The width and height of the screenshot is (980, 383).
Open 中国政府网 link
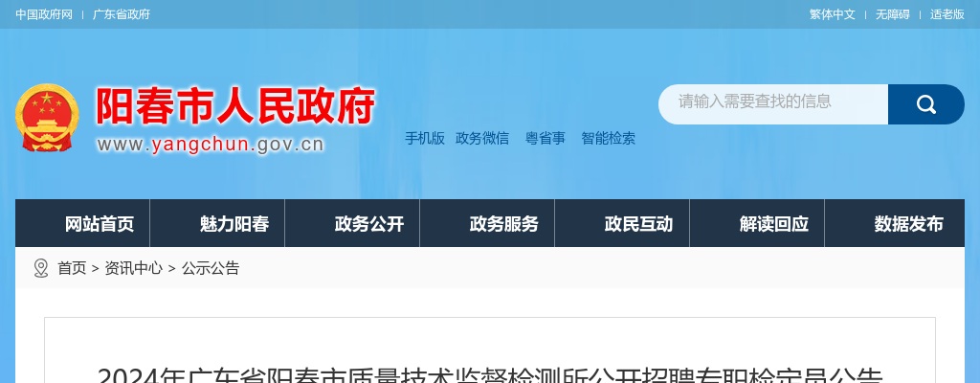click(x=44, y=14)
